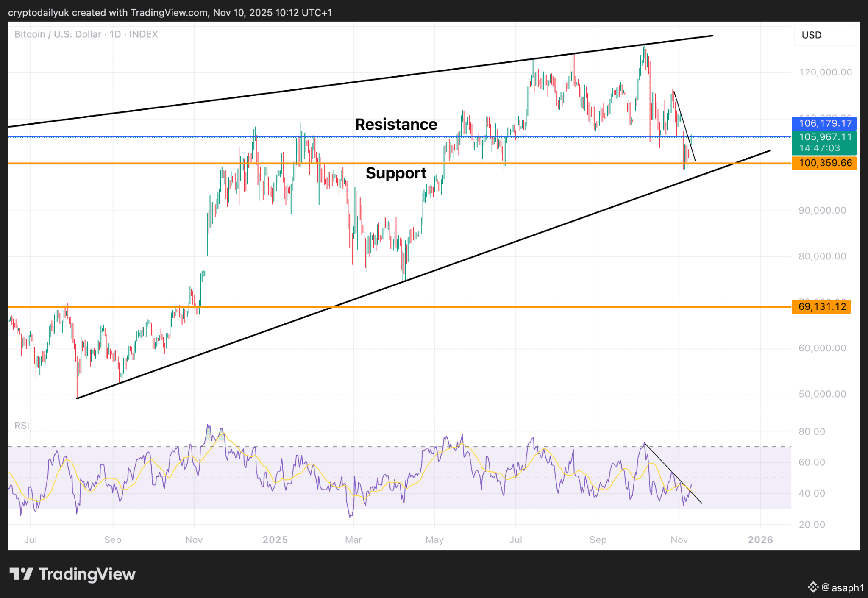Click the TradingView logo at the bottom

tap(72, 574)
